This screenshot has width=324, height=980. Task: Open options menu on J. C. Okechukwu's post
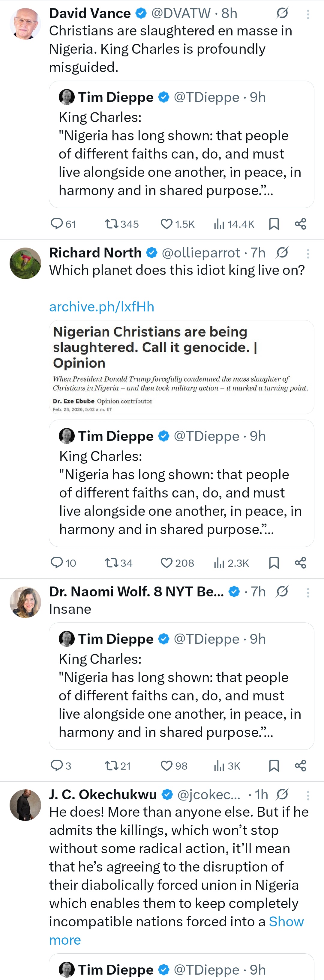coord(308,794)
